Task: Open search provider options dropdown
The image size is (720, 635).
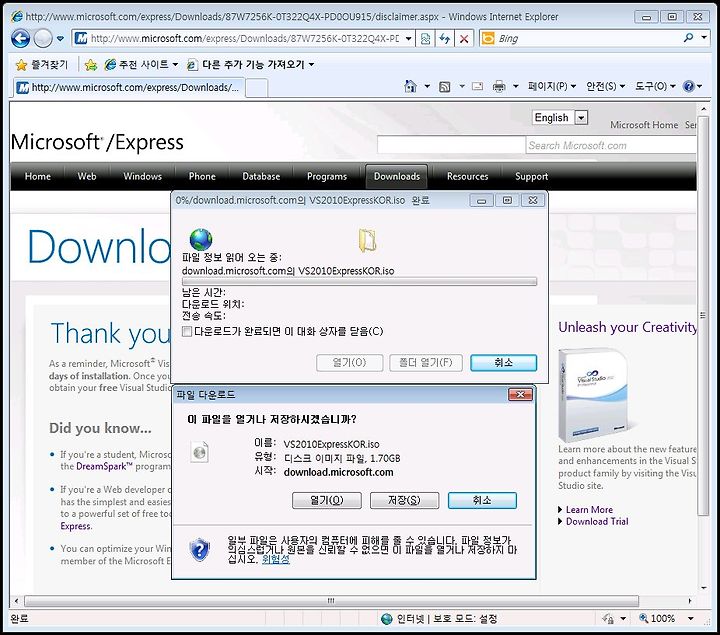Action: [x=704, y=38]
